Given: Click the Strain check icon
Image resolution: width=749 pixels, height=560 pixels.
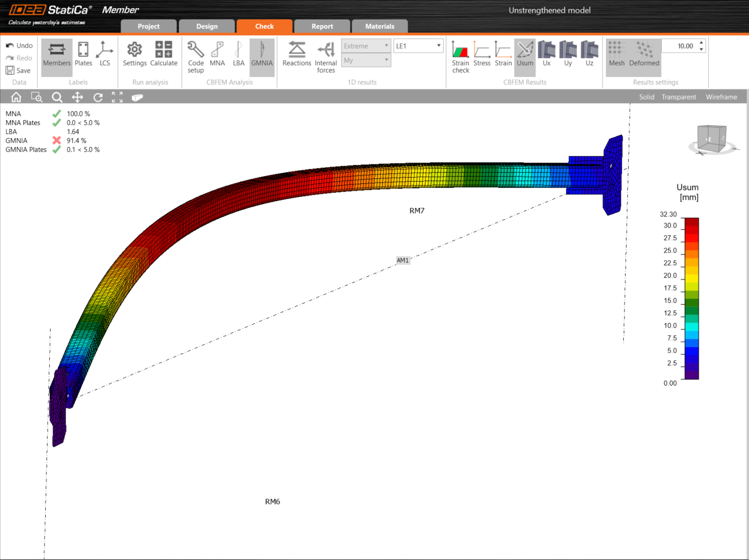Looking at the screenshot, I should point(461,56).
